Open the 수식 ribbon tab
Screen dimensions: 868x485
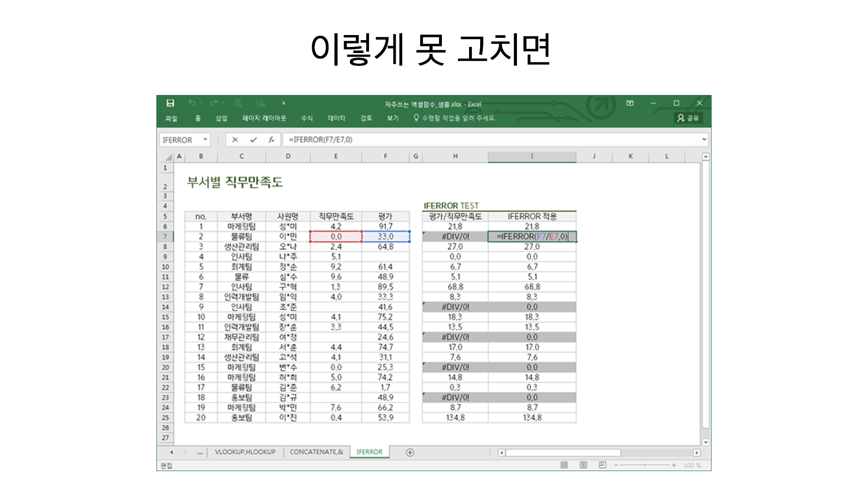[307, 118]
